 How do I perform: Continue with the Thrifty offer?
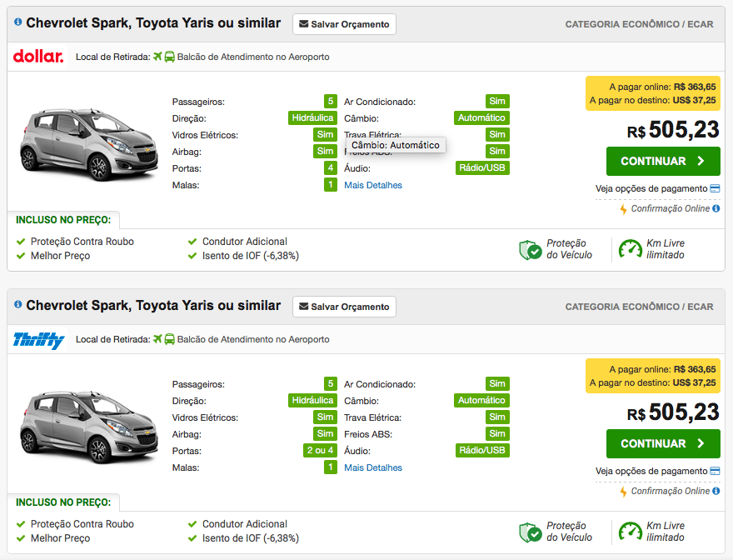[x=663, y=443]
